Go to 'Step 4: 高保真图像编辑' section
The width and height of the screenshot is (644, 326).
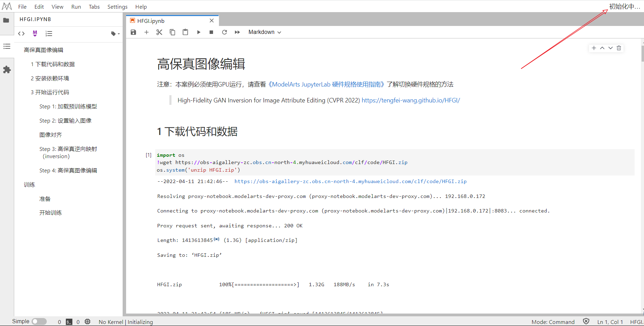coord(68,171)
